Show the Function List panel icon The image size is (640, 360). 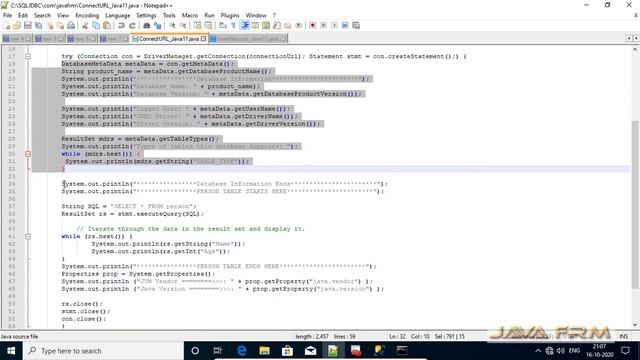pyautogui.click(x=277, y=25)
